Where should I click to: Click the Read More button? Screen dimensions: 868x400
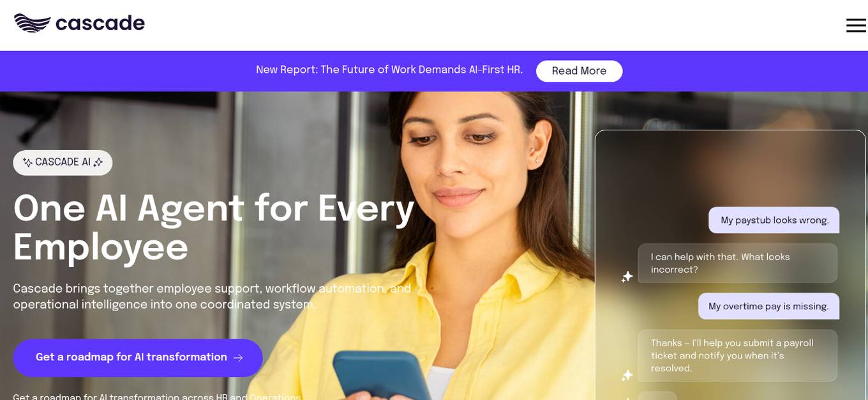click(579, 71)
